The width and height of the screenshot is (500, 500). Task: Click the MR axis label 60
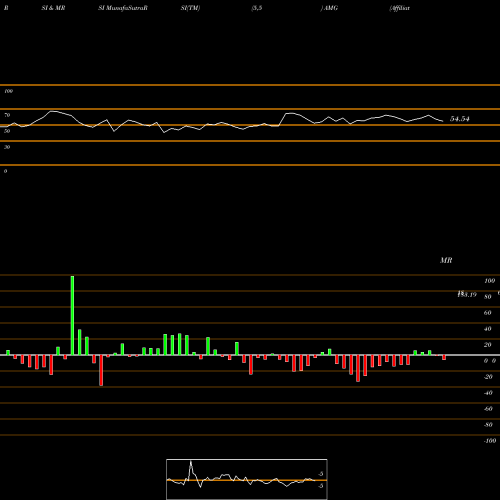click(x=487, y=313)
